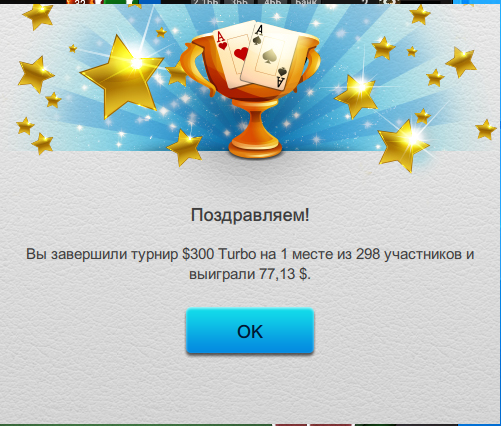Click the gold star in top-left corner

[x=37, y=16]
